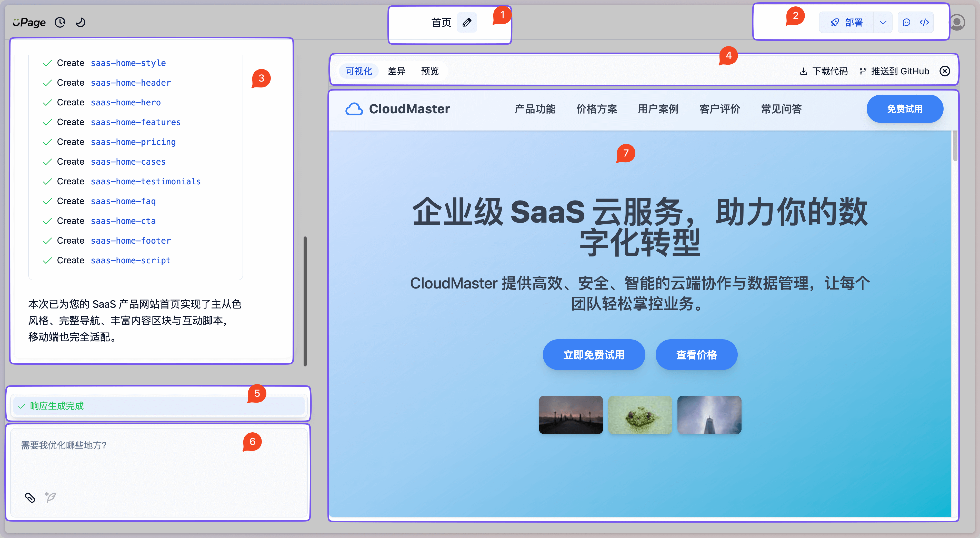This screenshot has height=538, width=980.
Task: Click the prompt enhance sparkle icon
Action: 50,497
